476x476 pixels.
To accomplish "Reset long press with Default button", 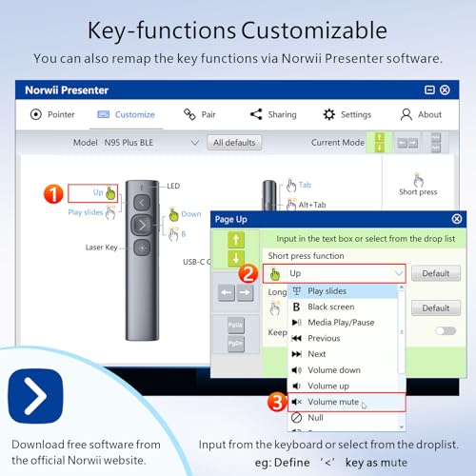I will click(436, 307).
